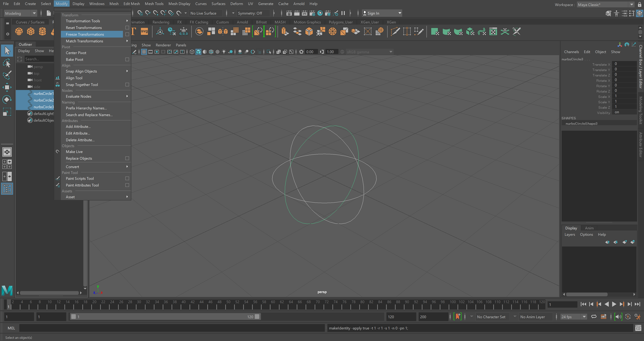The image size is (644, 341).
Task: Click the SVG shelf icon
Action: click(x=144, y=32)
